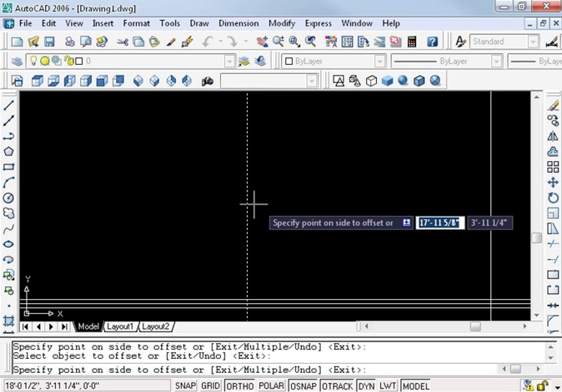562x392 pixels.
Task: Click the Help question mark icon
Action: click(432, 41)
